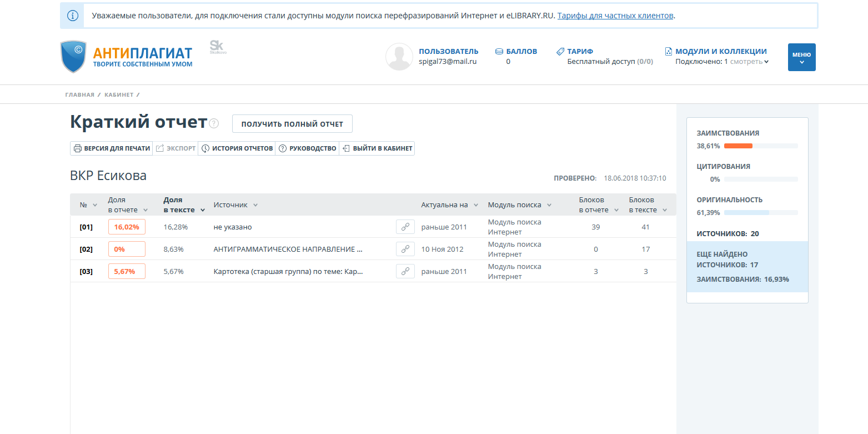Sort by Модуль поиска column

(519, 204)
